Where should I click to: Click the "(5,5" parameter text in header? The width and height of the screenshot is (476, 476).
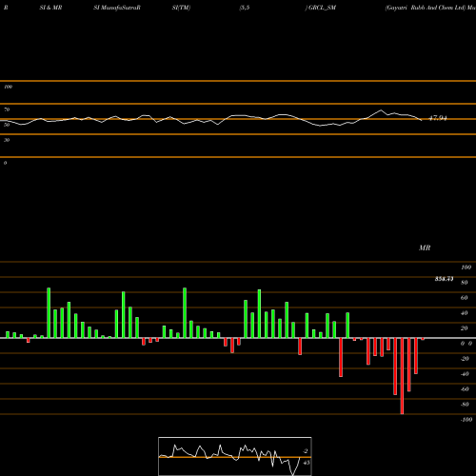point(245,8)
